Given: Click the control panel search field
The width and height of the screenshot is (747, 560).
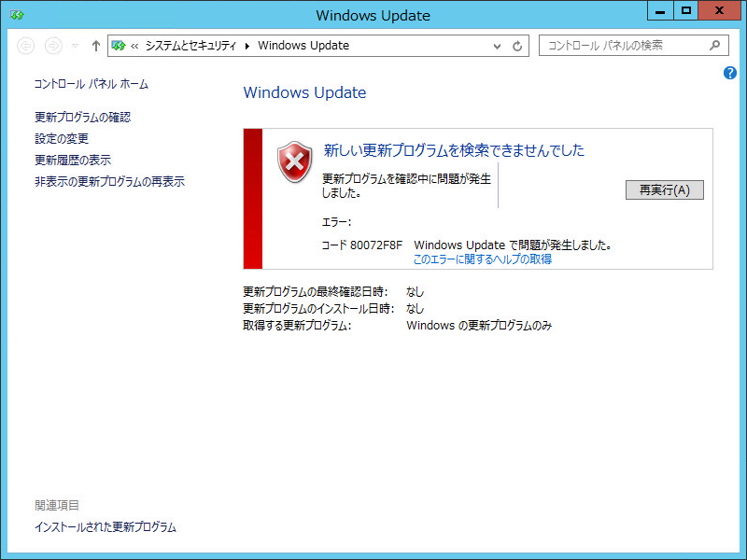Looking at the screenshot, I should click(x=634, y=46).
